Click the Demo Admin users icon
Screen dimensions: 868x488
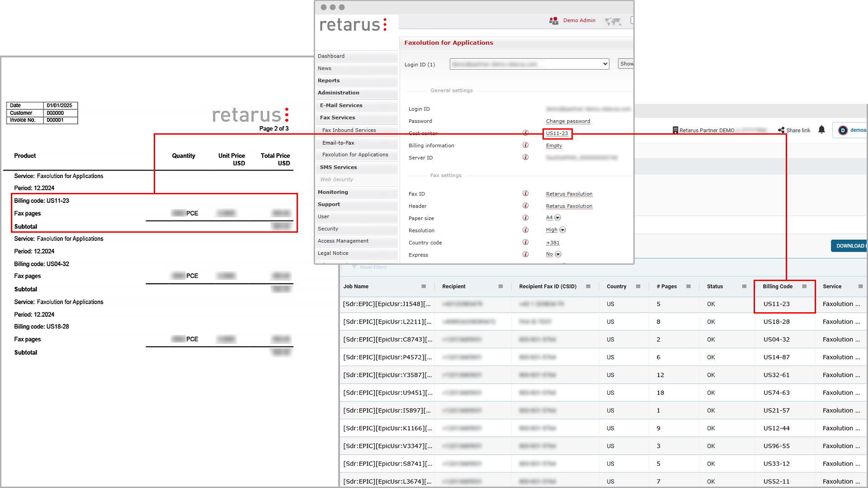coord(554,20)
